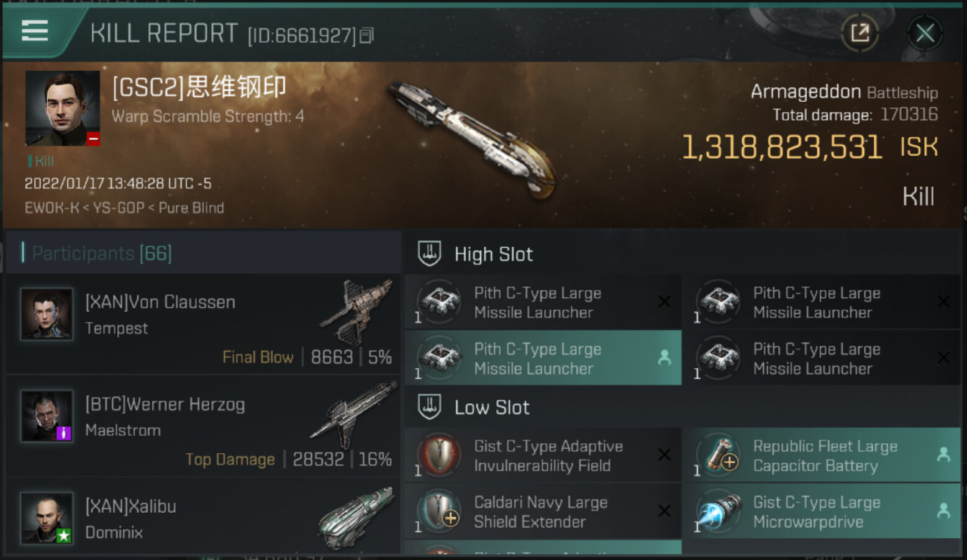967x560 pixels.
Task: Close the kill report window
Action: [925, 33]
